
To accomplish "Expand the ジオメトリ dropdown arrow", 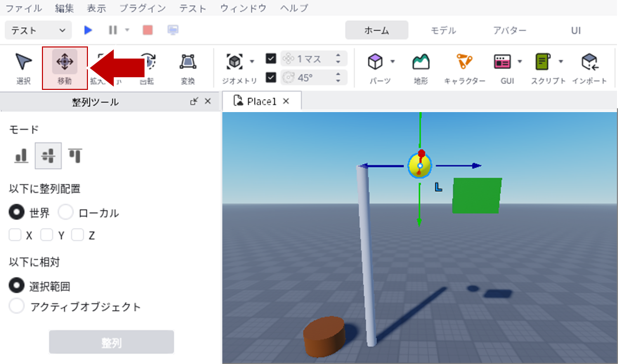I will coord(252,62).
